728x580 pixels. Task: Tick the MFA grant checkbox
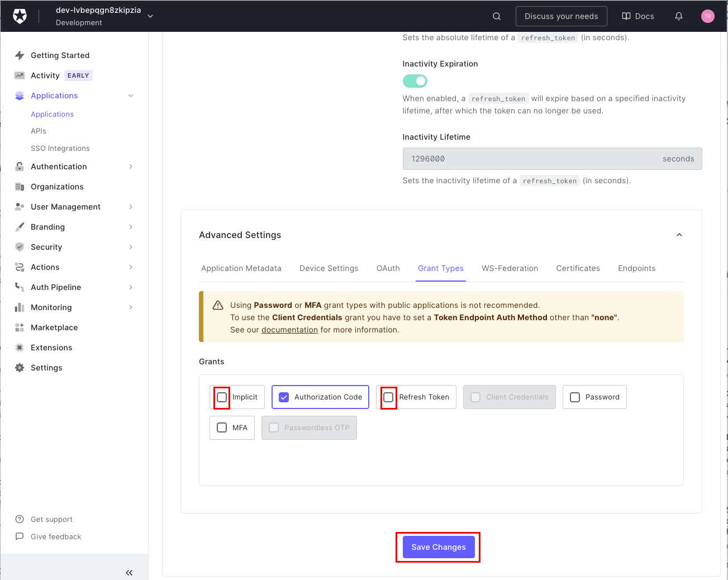coord(222,427)
